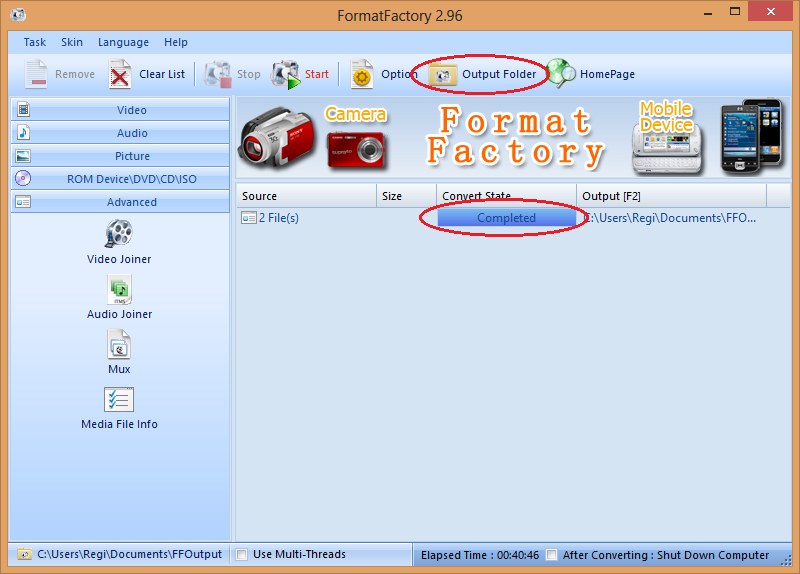The height and width of the screenshot is (574, 800).
Task: Expand the Picture category panel
Action: click(x=120, y=156)
